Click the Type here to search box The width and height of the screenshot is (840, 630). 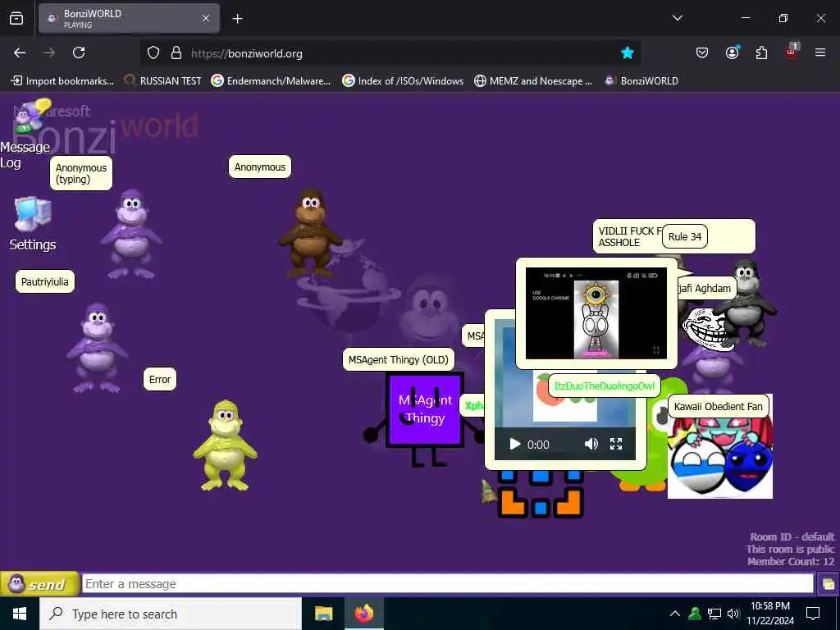point(171,614)
